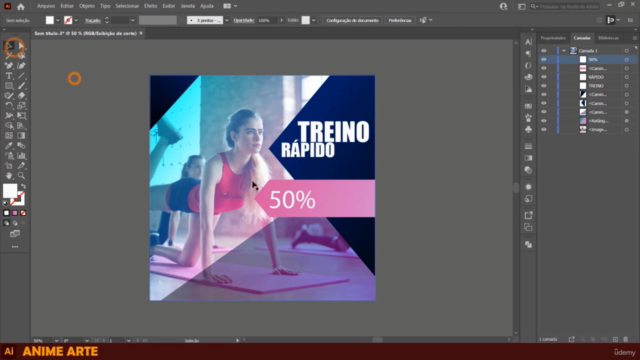Hide the TREINO text layer item
640x360 pixels.
click(544, 86)
